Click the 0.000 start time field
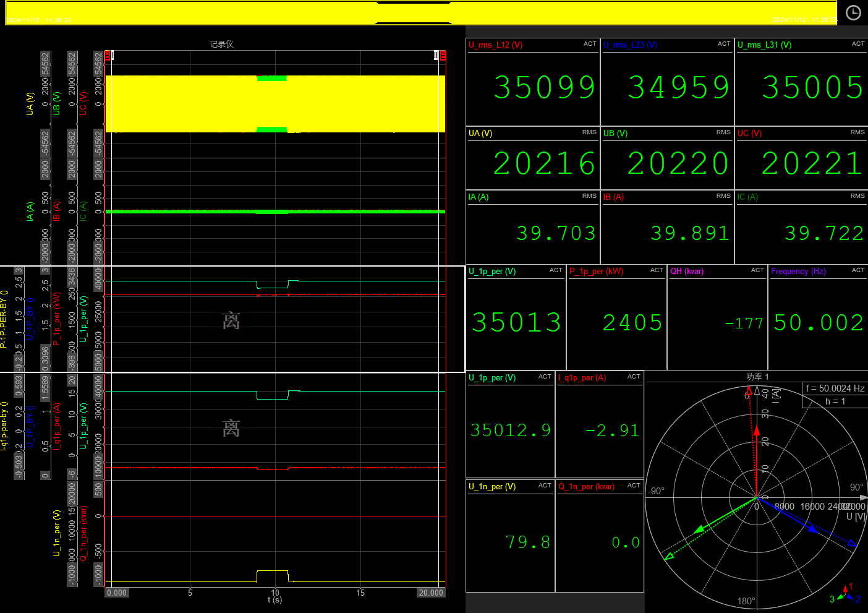868x613 pixels. (x=117, y=593)
